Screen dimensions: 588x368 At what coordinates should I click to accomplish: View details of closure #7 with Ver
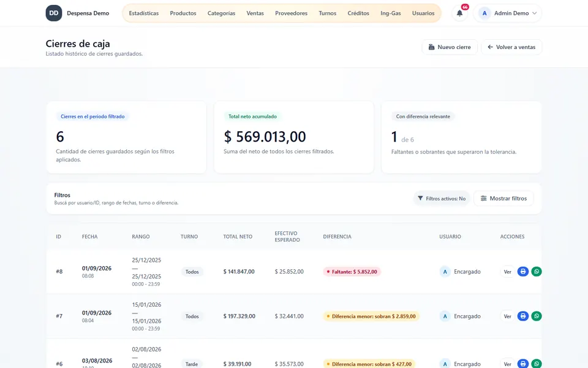click(x=507, y=316)
